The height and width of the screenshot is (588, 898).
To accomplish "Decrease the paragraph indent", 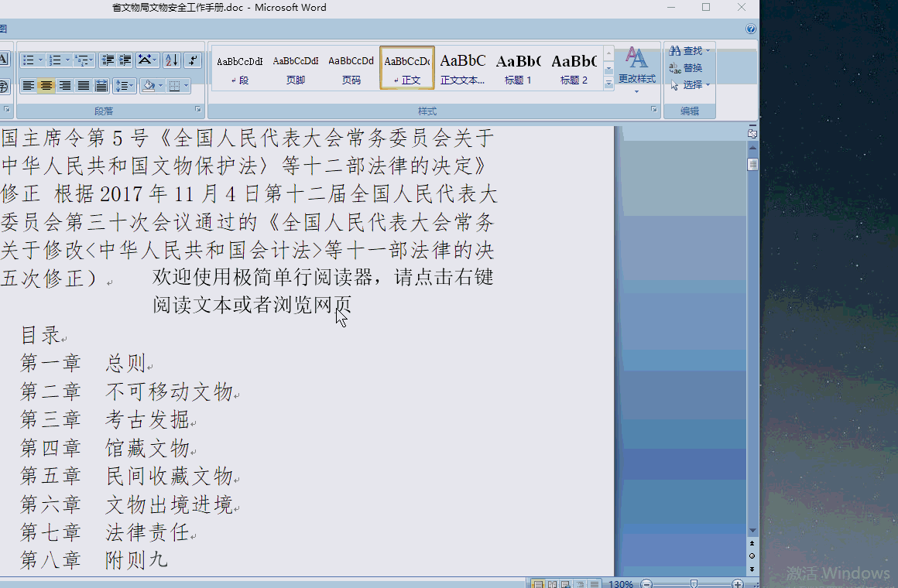I will pyautogui.click(x=107, y=60).
